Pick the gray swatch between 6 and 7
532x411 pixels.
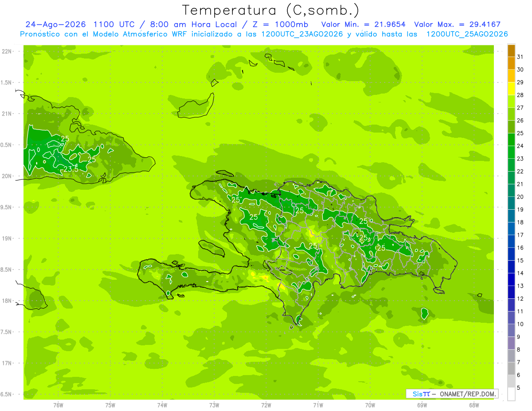511,368
